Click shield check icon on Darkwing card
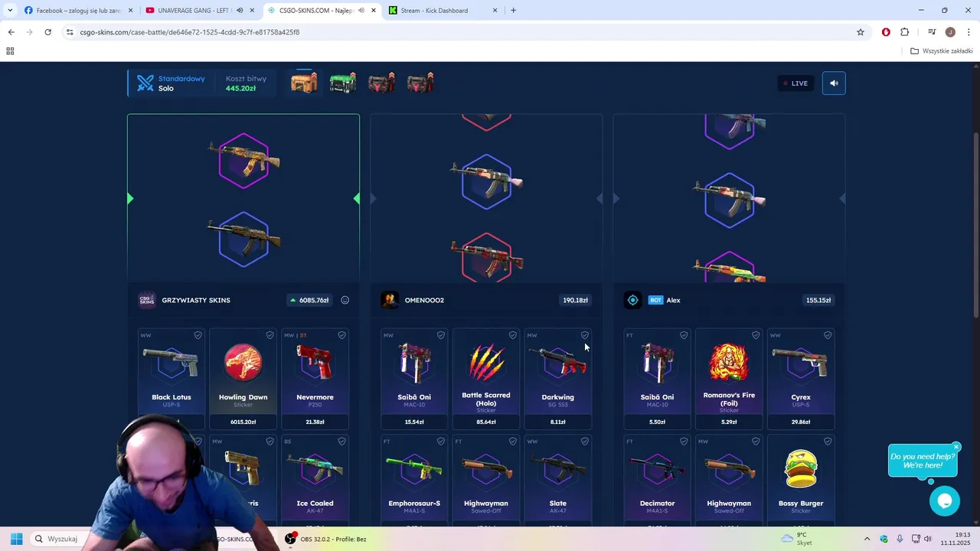Image resolution: width=980 pixels, height=551 pixels. [x=584, y=335]
